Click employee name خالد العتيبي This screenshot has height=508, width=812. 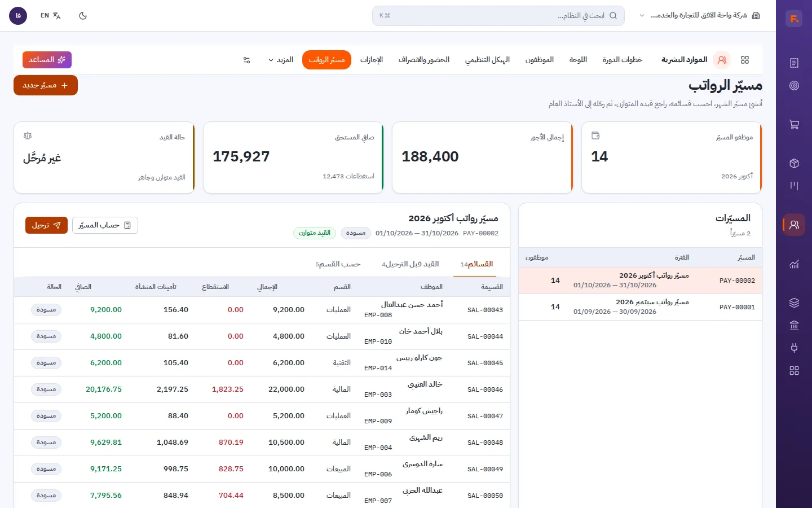[425, 384]
